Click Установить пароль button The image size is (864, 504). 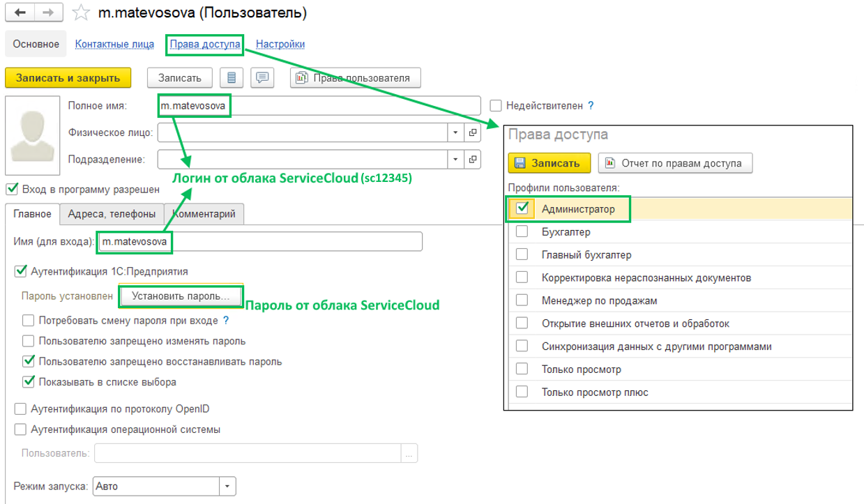point(181,296)
